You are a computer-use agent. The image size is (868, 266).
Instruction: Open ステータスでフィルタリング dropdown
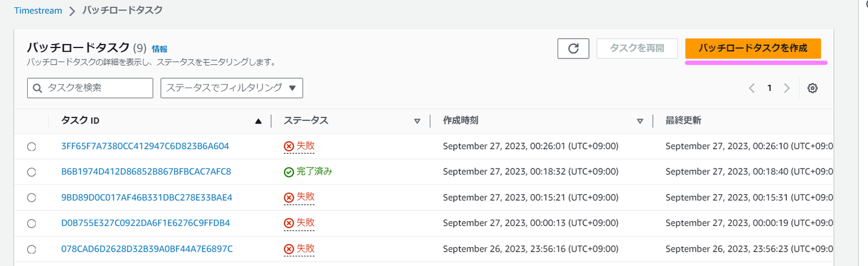click(x=231, y=88)
